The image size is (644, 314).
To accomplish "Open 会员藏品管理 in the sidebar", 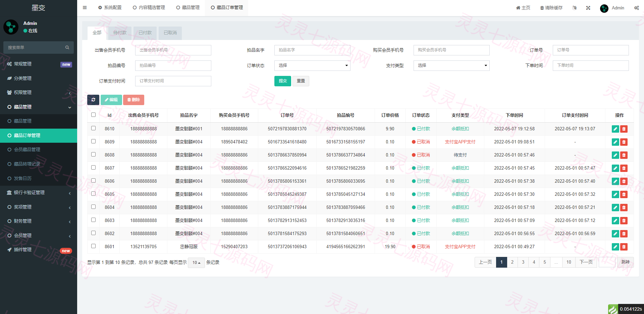I will click(x=39, y=149).
